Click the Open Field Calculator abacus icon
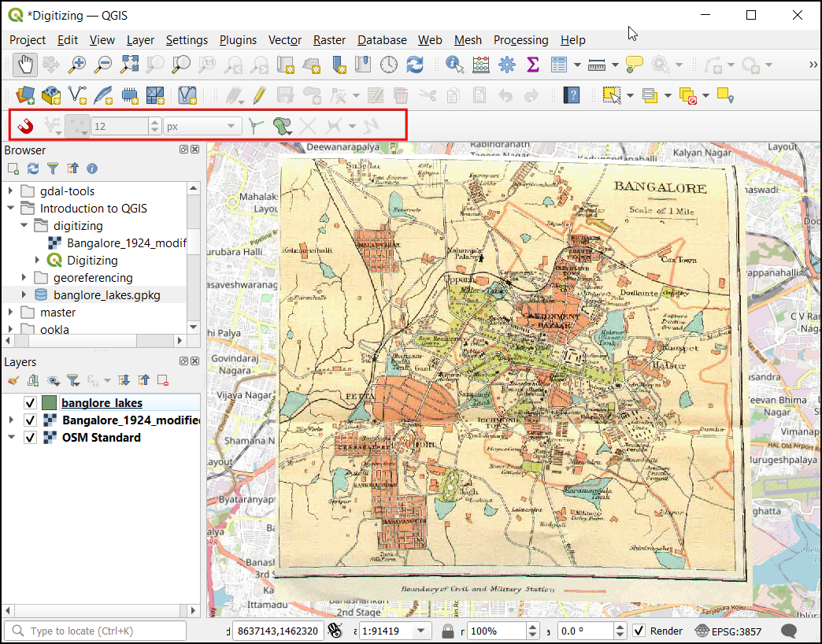The height and width of the screenshot is (644, 822). pos(481,65)
